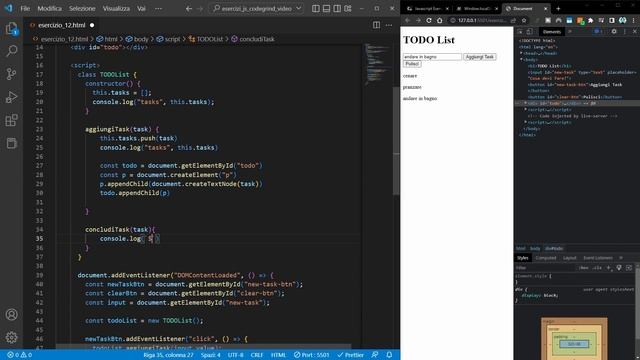This screenshot has height=360, width=640.
Task: Open the Search view in activity bar
Action: (x=11, y=51)
